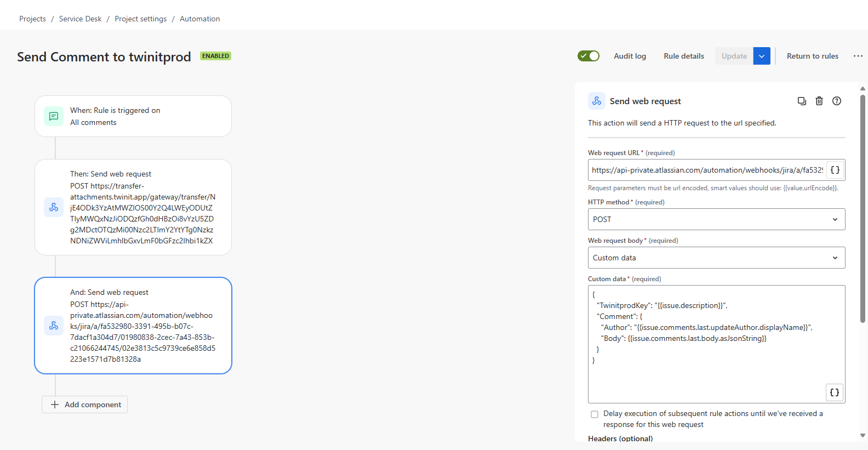This screenshot has width=868, height=450.
Task: Click the comment trigger icon
Action: [54, 116]
